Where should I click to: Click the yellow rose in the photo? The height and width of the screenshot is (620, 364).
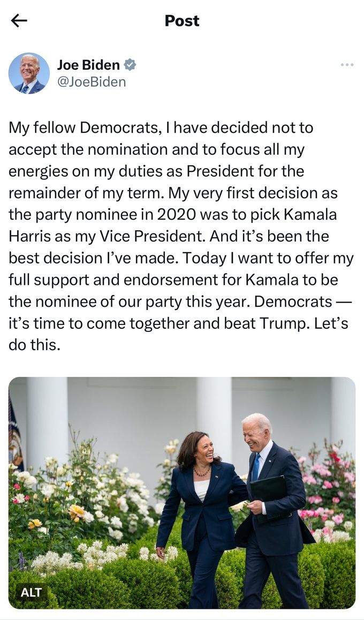[76, 512]
